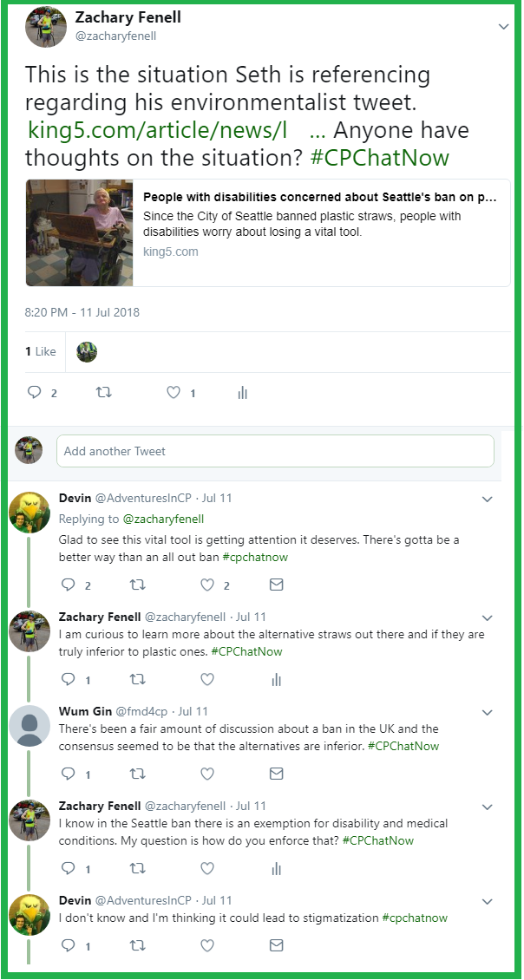The height and width of the screenshot is (980, 524).
Task: View who liked via 1 Like
Action: pos(41,351)
